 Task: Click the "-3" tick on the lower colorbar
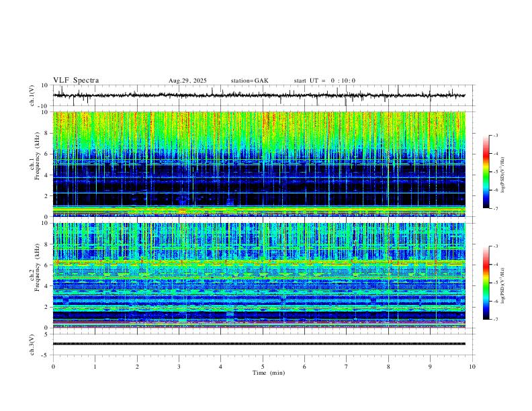pos(496,246)
